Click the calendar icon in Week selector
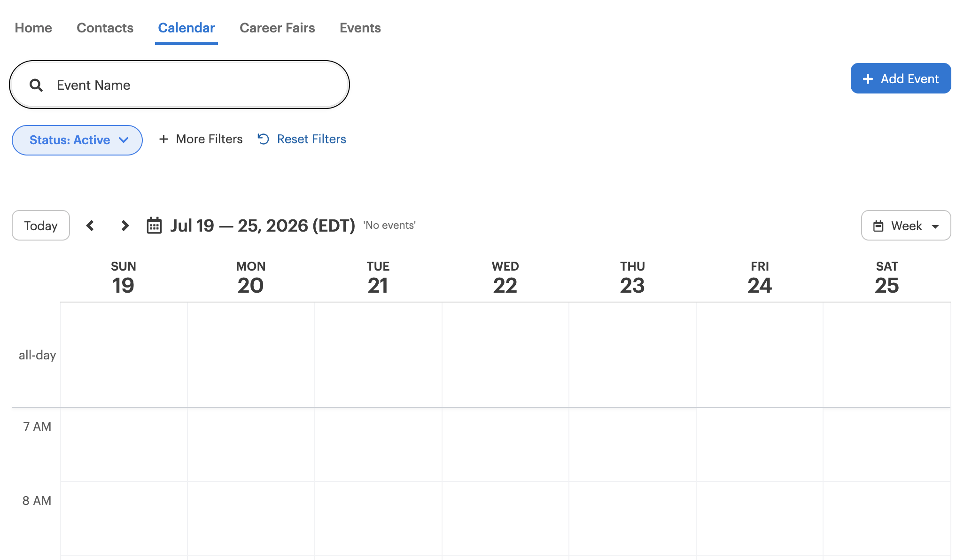This screenshot has height=560, width=964. click(878, 226)
